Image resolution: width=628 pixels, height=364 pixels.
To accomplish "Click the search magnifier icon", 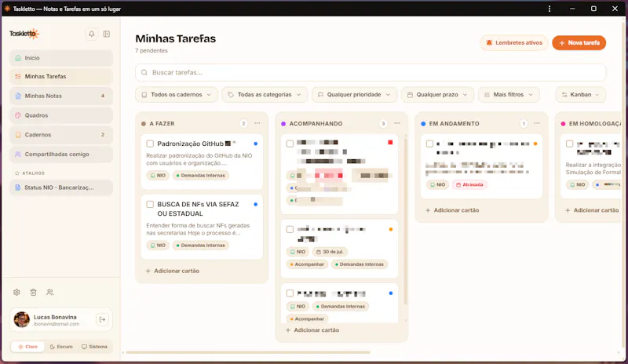I will point(144,72).
